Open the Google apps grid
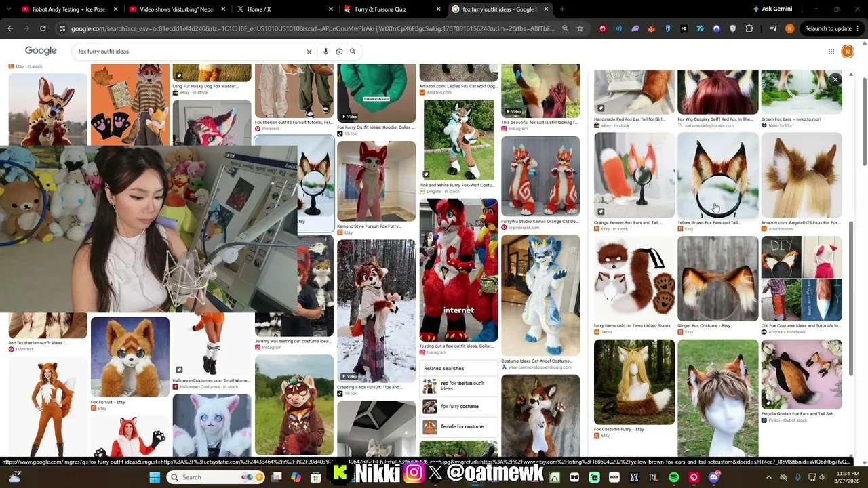The height and width of the screenshot is (488, 868). point(831,52)
